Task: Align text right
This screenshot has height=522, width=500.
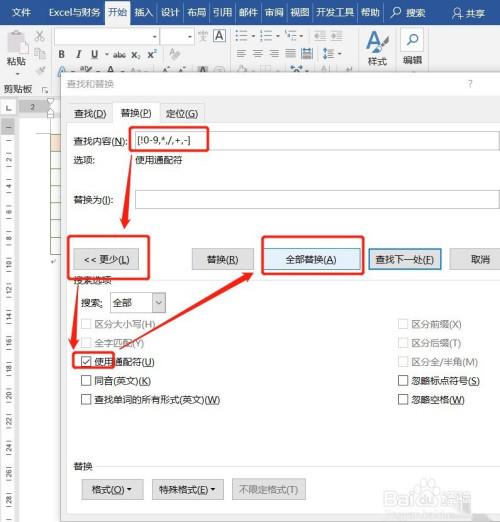Action: point(274,53)
